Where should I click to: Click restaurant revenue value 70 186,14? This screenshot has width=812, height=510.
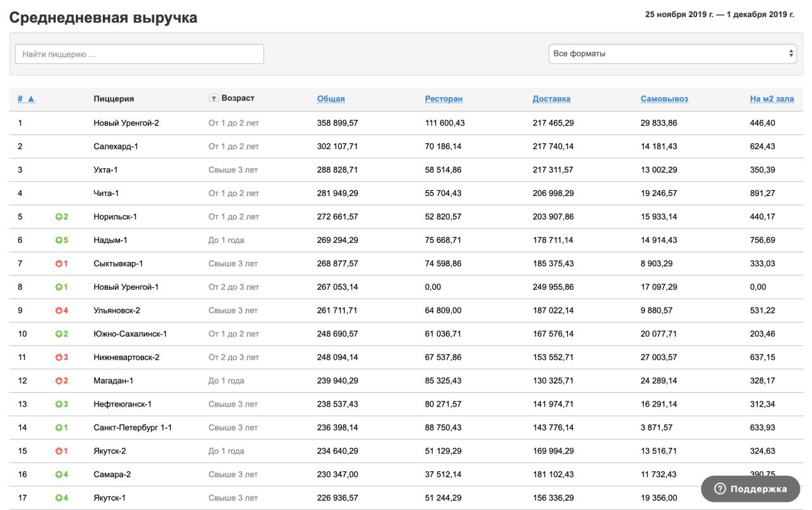(x=443, y=147)
